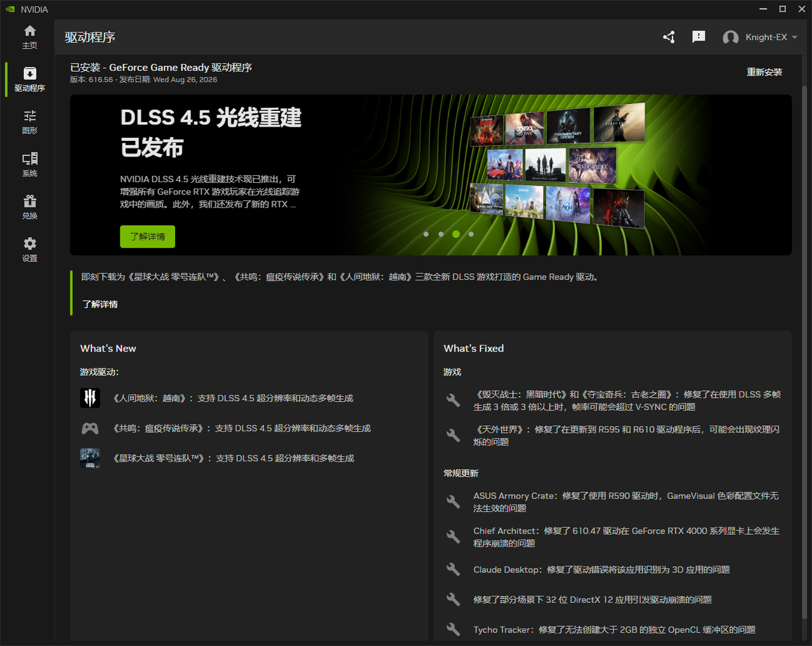The image size is (812, 646).
Task: Click the 即刻下载为 Game Ready description text
Action: click(340, 277)
